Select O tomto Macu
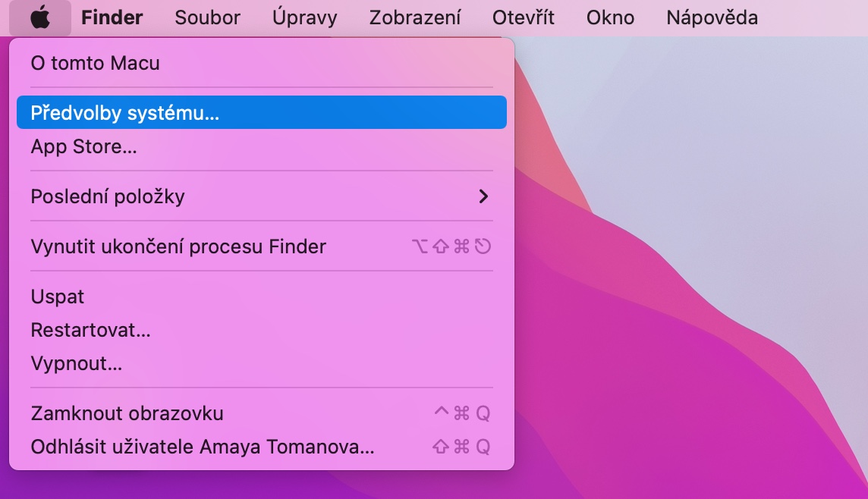Viewport: 868px width, 499px height. point(95,63)
